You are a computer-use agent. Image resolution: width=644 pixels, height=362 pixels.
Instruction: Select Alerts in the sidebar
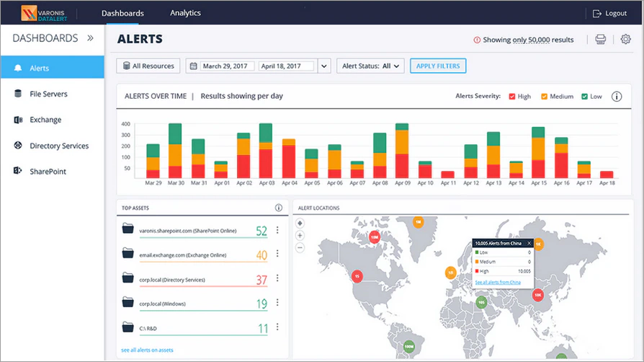pos(52,67)
